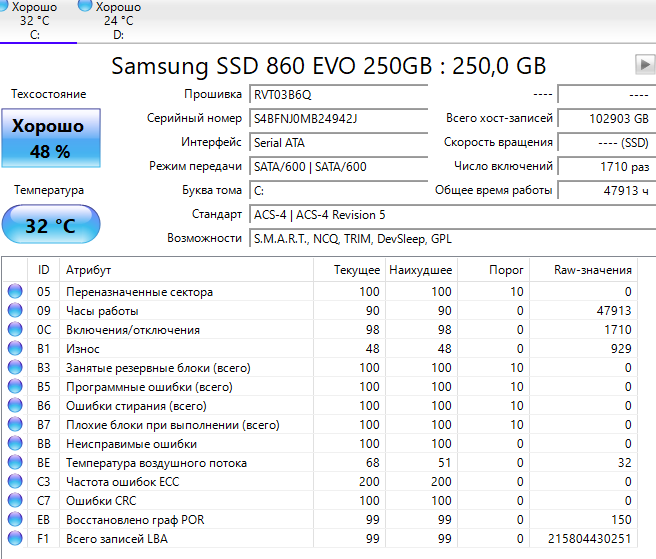Click raw value 215804430251
Image resolution: width=656 pixels, height=559 pixels.
589,538
